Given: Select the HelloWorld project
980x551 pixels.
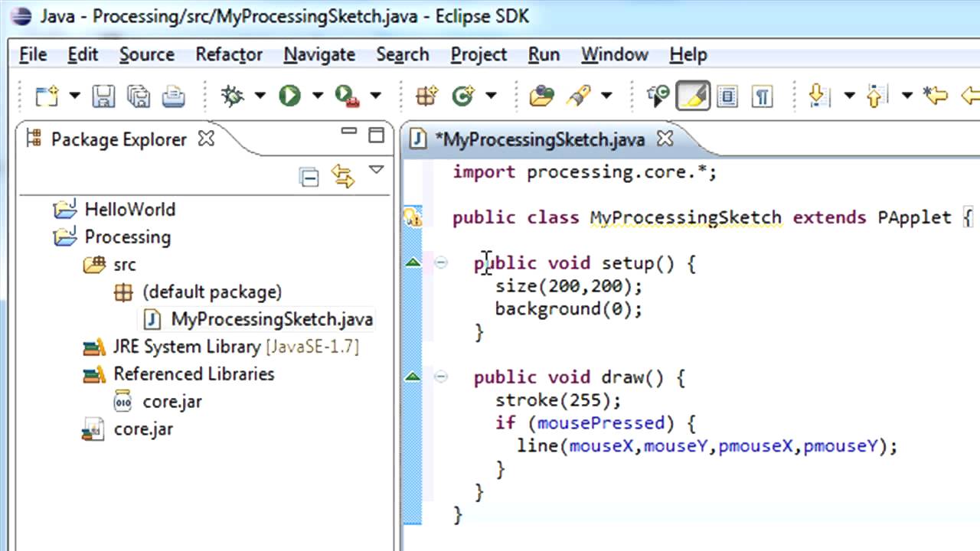Looking at the screenshot, I should [129, 209].
